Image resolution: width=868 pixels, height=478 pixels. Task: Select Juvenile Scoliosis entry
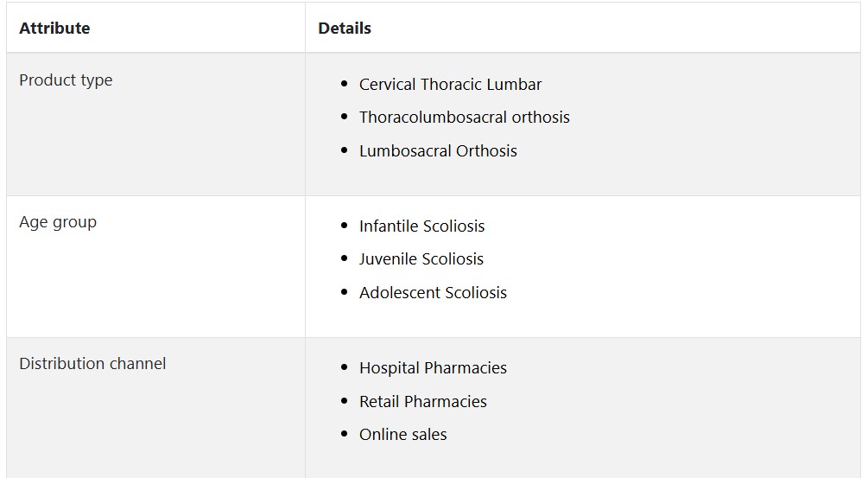pyautogui.click(x=421, y=258)
